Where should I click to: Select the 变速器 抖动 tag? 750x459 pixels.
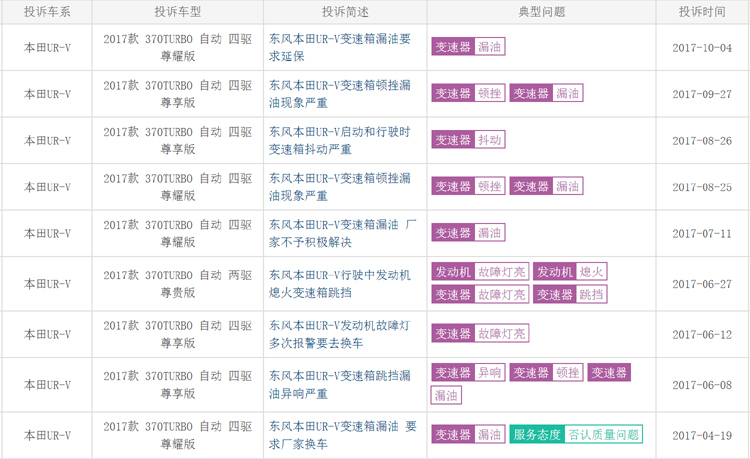[468, 140]
